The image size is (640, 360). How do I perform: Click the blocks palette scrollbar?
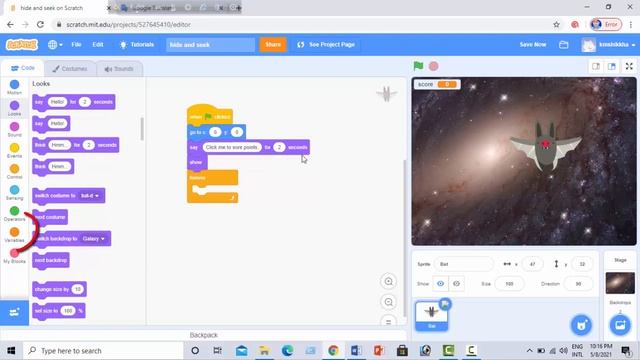(142, 129)
